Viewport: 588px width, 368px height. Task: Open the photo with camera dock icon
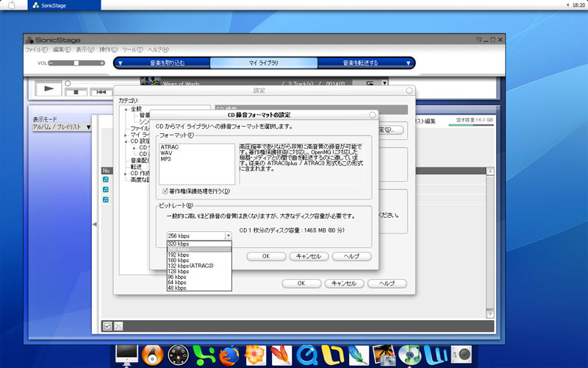click(x=384, y=355)
